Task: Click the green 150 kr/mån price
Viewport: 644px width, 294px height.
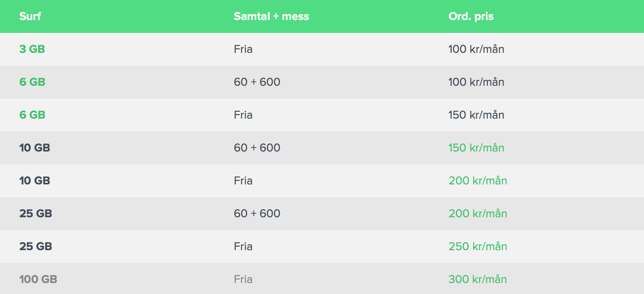Action: (476, 148)
